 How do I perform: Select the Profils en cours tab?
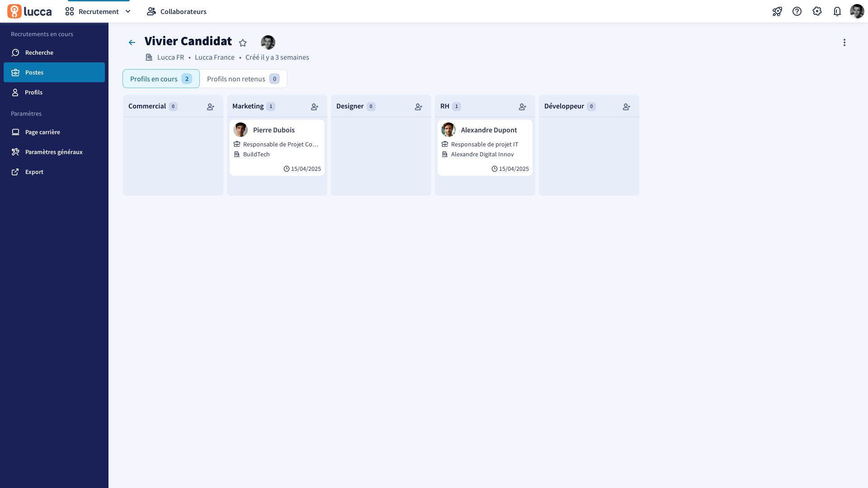coord(161,79)
